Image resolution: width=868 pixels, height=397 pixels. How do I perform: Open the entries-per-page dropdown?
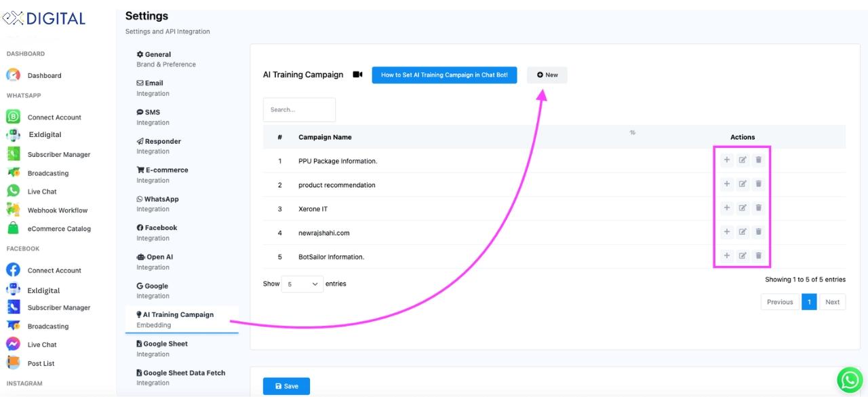pyautogui.click(x=302, y=284)
